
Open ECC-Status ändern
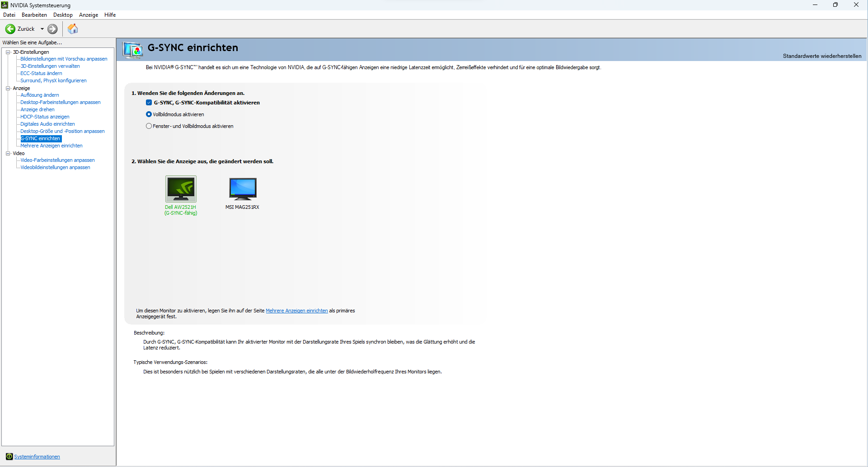coord(41,73)
